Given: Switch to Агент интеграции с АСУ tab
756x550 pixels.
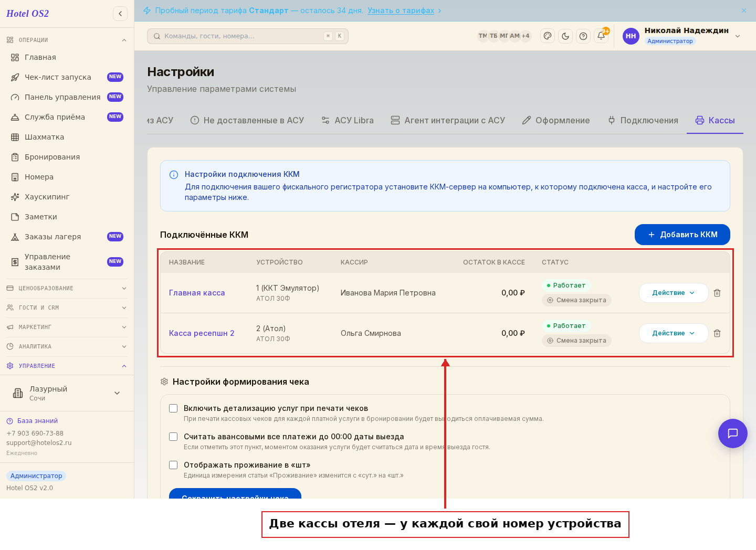Looking at the screenshot, I should coord(448,120).
